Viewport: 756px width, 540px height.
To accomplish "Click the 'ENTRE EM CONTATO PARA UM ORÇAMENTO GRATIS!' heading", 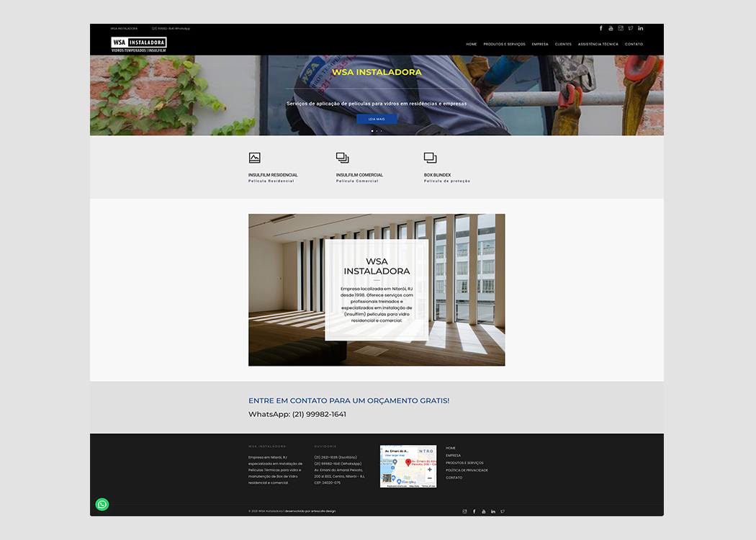I will point(348,400).
